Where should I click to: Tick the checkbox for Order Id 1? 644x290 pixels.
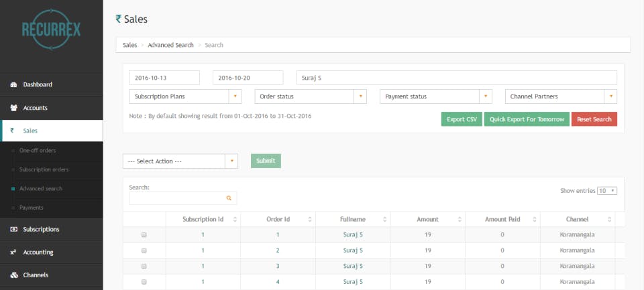[x=144, y=235]
